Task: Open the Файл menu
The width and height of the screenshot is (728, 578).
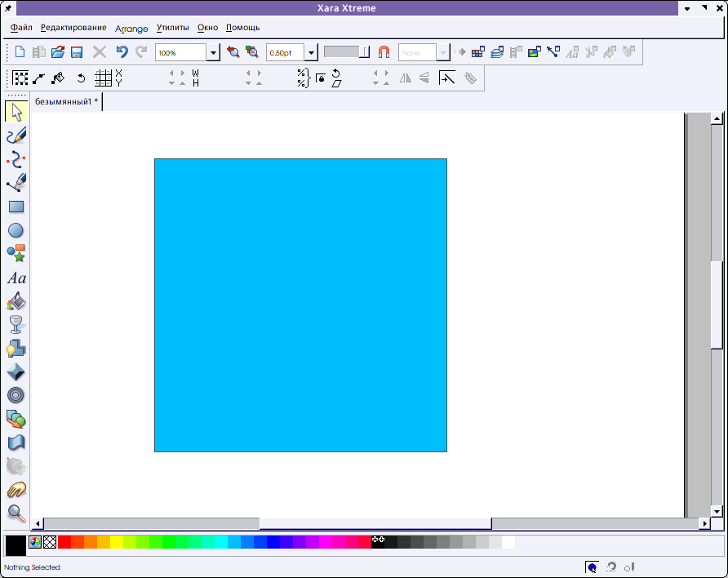Action: (21, 28)
